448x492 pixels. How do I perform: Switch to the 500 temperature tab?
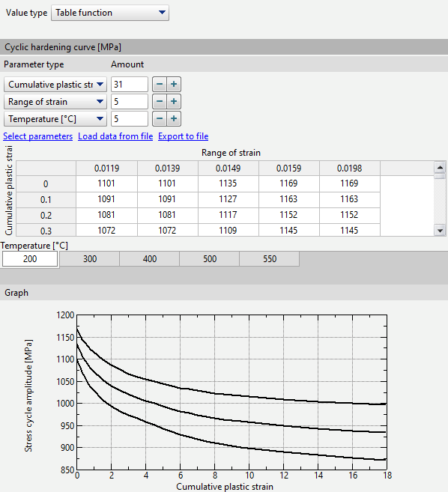(210, 259)
